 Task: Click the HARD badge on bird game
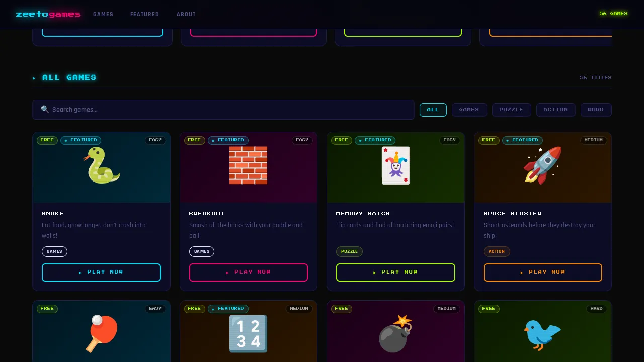[597, 309]
